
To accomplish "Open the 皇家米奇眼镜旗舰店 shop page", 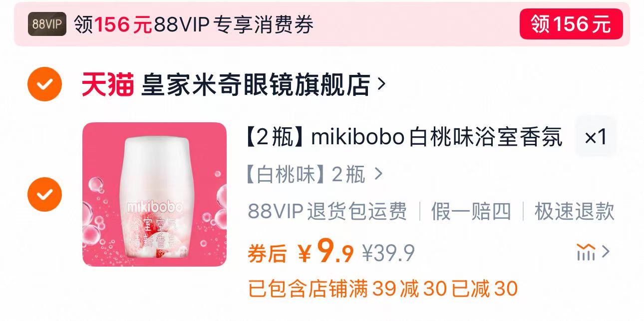I will 256,84.
